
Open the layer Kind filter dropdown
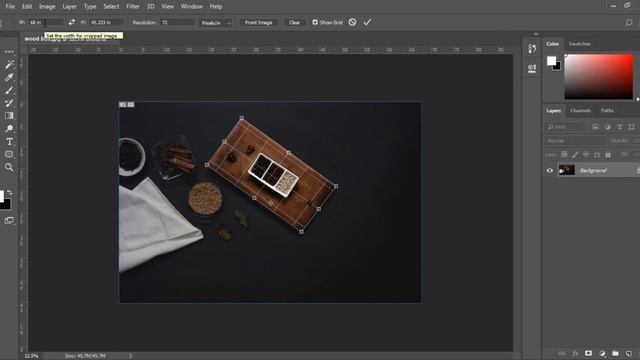[566, 127]
